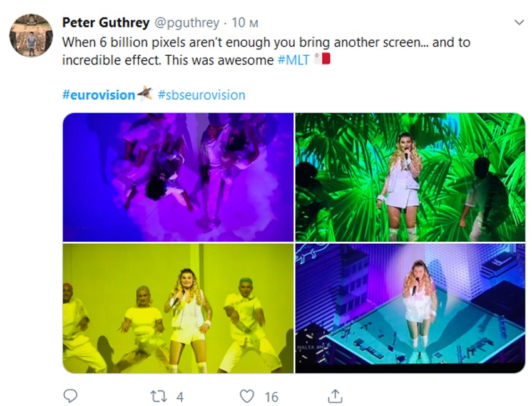Open the green palm leaves photo

tap(410, 177)
